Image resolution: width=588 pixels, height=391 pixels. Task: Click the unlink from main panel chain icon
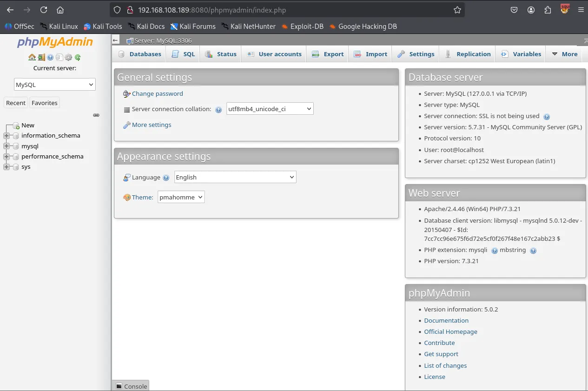[x=96, y=115]
